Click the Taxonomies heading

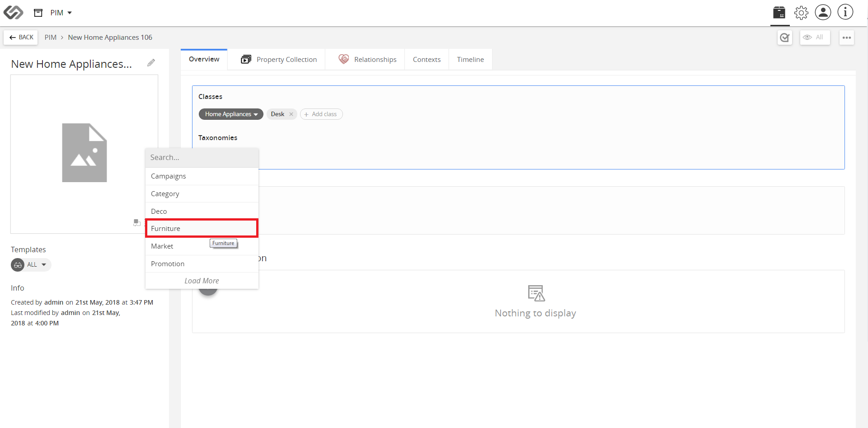[218, 138]
